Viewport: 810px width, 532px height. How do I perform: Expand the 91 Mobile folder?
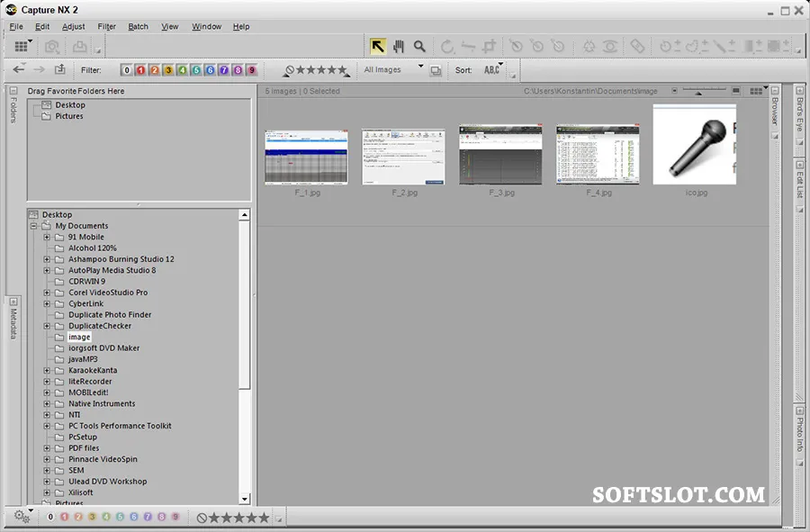tap(47, 237)
